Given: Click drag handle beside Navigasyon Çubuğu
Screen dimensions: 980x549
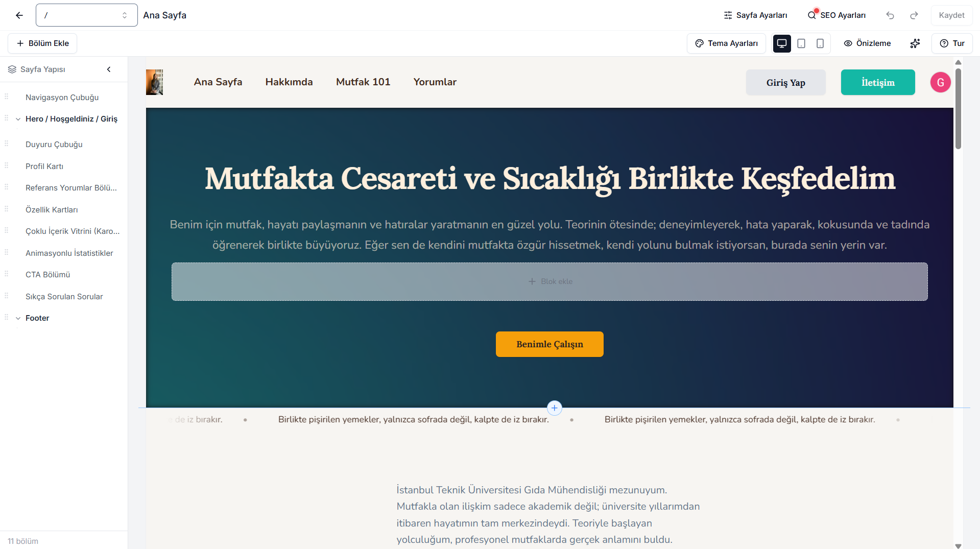Looking at the screenshot, I should click(7, 97).
